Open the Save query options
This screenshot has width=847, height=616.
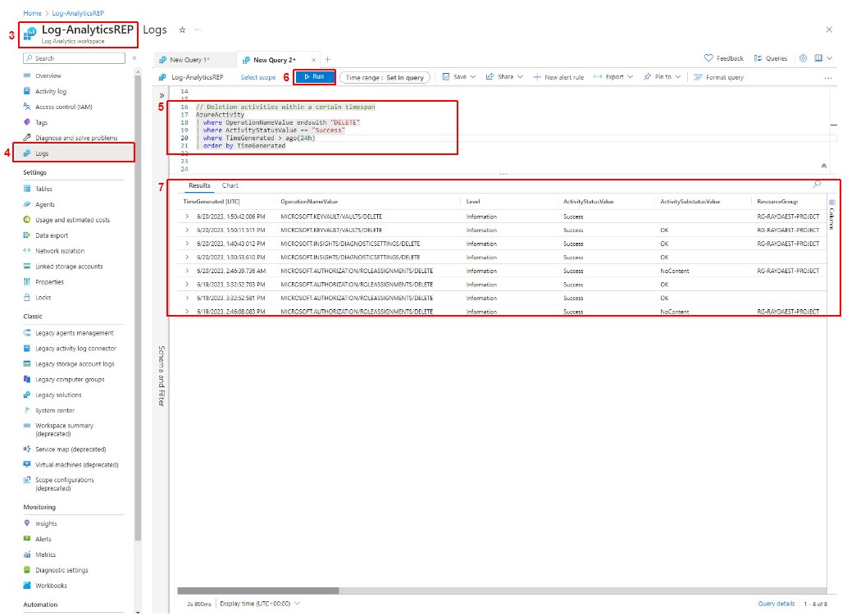(459, 76)
